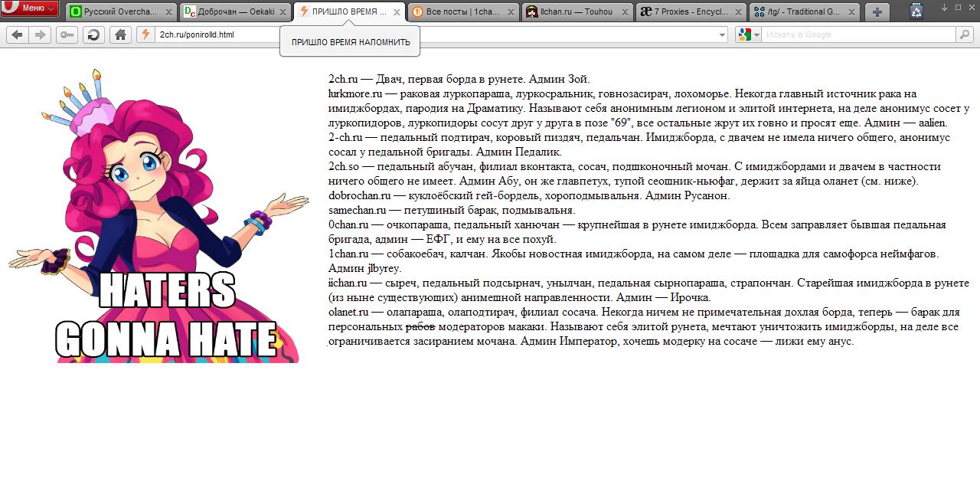Close the "Русский Overcha..." tab
This screenshot has height=501, width=980.
[170, 11]
